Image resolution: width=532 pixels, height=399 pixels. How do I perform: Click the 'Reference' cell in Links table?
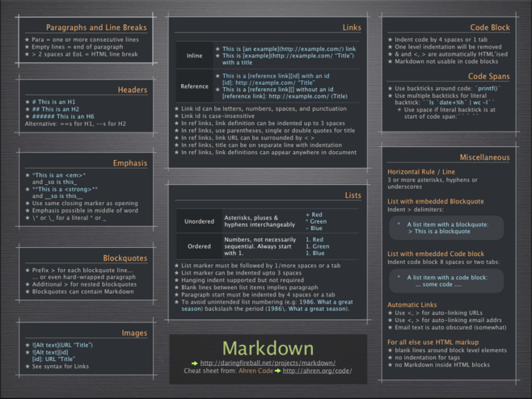click(x=194, y=86)
